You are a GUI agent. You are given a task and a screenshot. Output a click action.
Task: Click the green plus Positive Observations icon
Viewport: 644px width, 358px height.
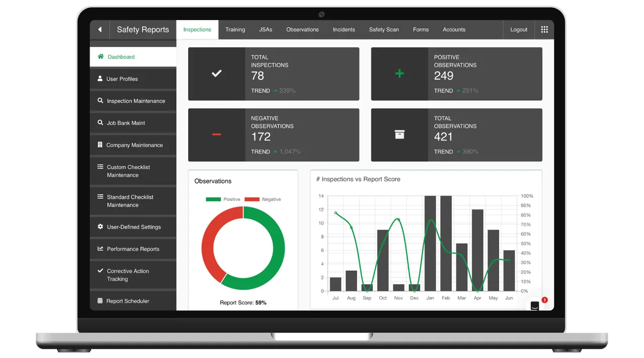399,74
